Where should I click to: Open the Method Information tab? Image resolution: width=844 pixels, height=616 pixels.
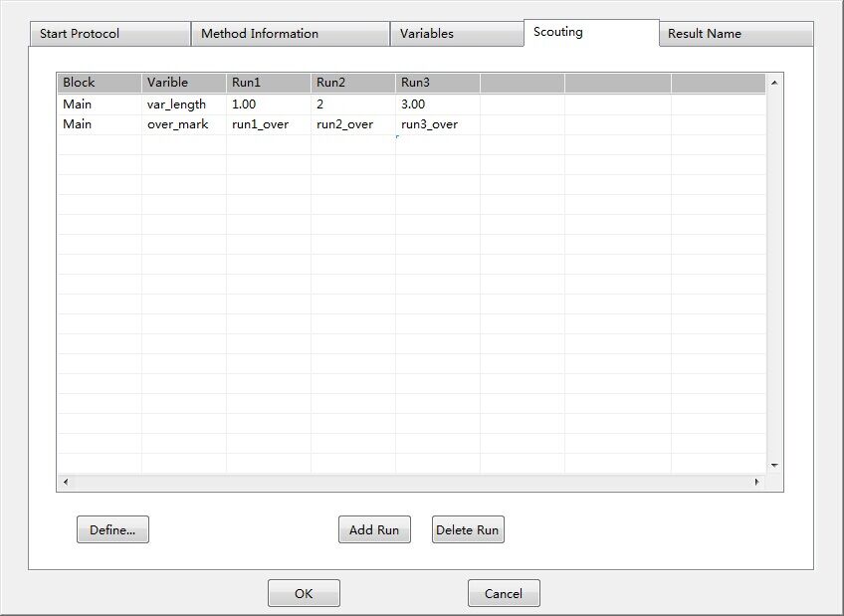click(289, 34)
